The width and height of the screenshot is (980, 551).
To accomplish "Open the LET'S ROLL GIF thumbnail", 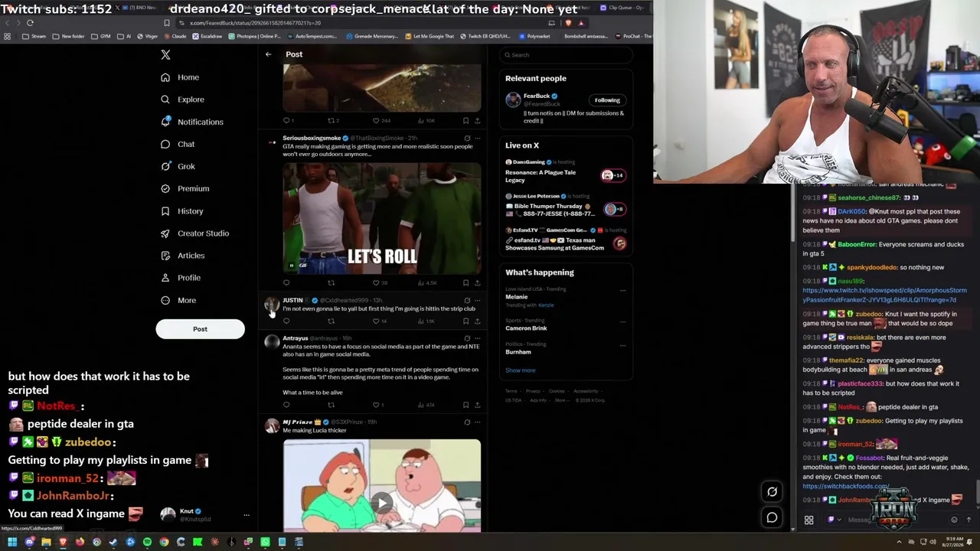I will [382, 218].
